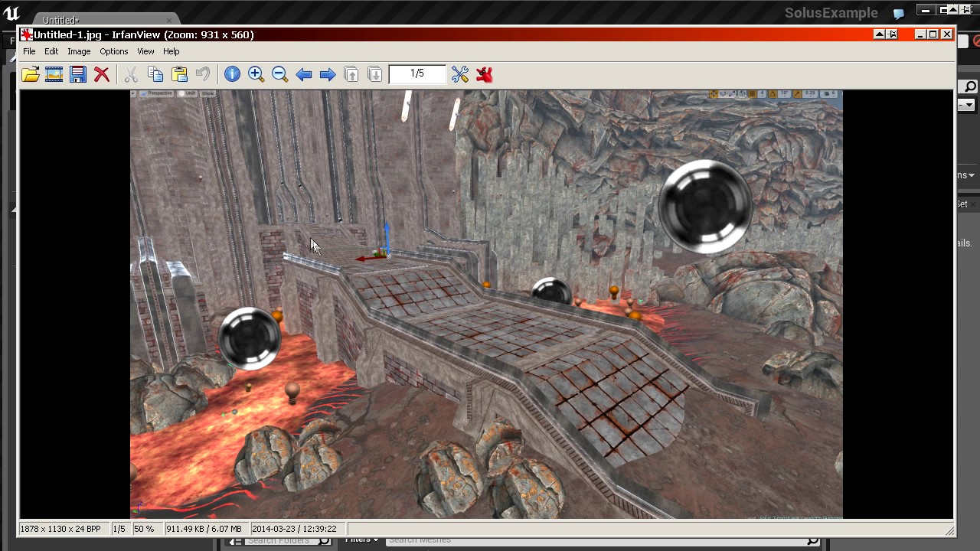
Task: Cut selection with the scissors icon
Action: click(x=131, y=74)
